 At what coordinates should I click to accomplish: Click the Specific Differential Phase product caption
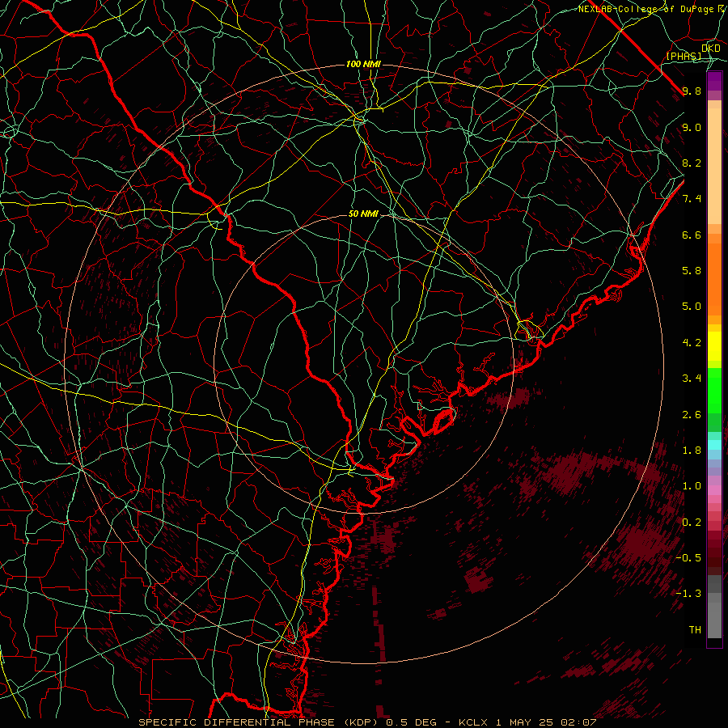(367, 722)
